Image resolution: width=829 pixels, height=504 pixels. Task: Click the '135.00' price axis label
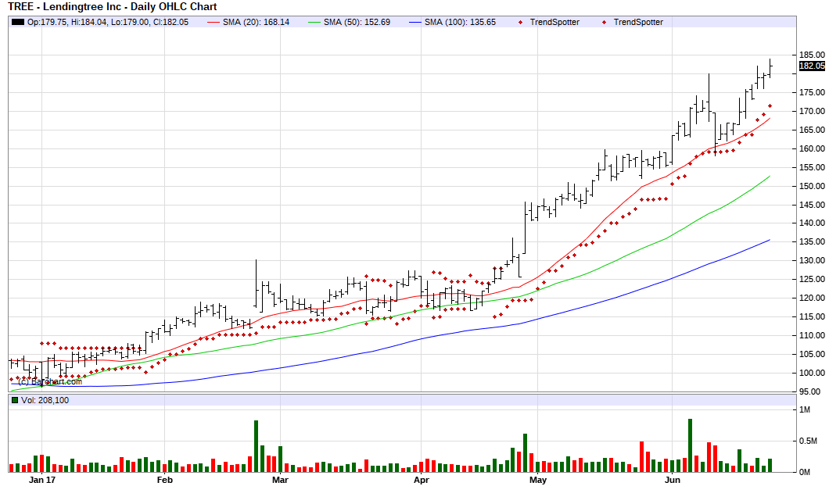[812, 241]
